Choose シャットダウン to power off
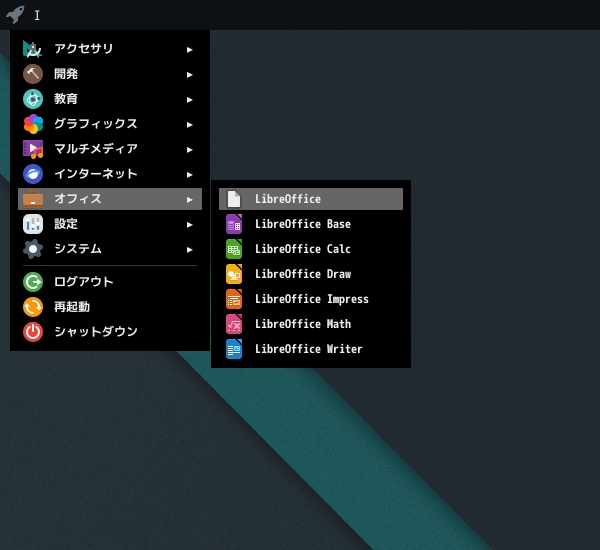This screenshot has width=600, height=550. click(x=110, y=332)
